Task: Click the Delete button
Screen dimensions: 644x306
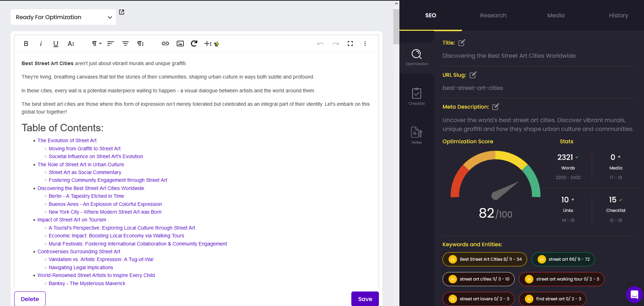Action: click(30, 299)
